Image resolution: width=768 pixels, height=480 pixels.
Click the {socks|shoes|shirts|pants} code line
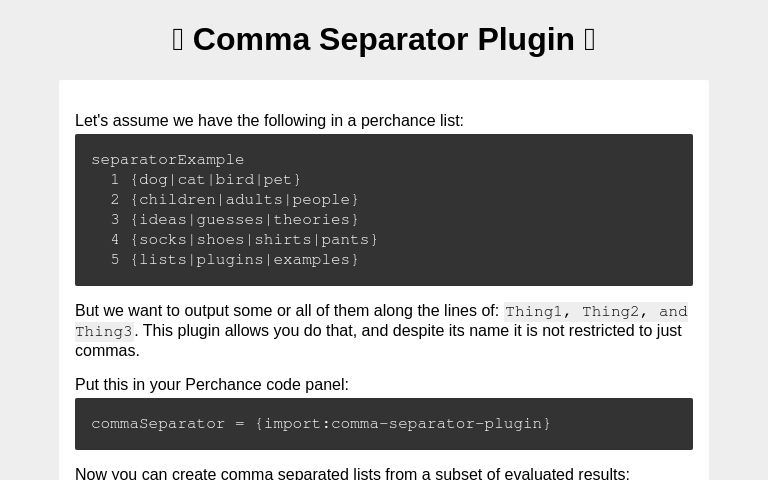pos(254,240)
